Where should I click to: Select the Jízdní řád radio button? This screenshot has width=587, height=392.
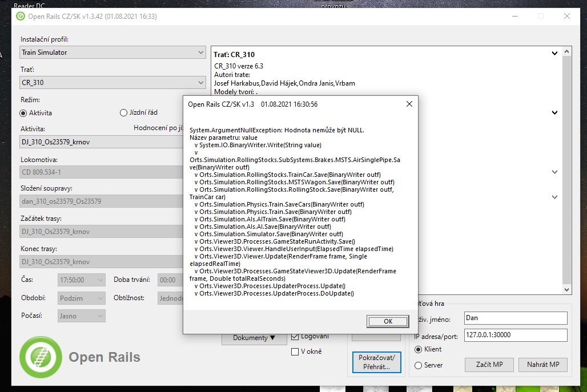pyautogui.click(x=123, y=112)
